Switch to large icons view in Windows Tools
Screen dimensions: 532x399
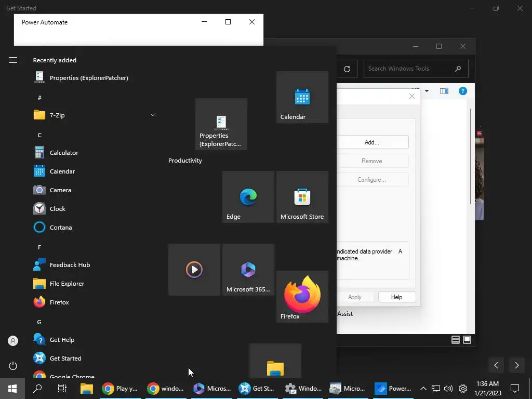pyautogui.click(x=467, y=340)
